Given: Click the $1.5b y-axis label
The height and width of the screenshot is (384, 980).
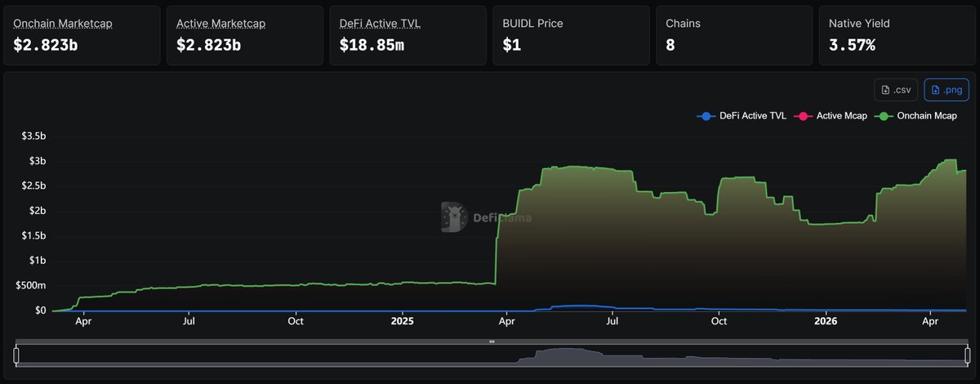Looking at the screenshot, I should pyautogui.click(x=33, y=235).
